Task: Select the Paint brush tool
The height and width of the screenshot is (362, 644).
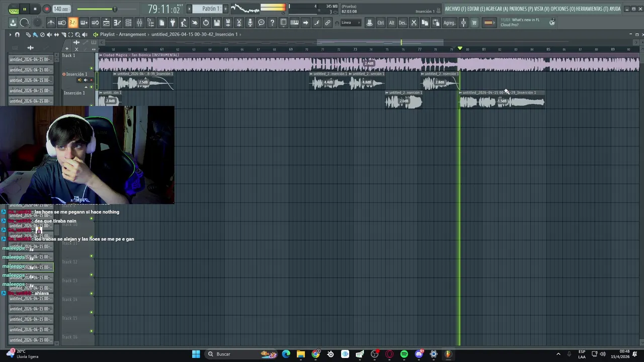Action: [x=35, y=34]
